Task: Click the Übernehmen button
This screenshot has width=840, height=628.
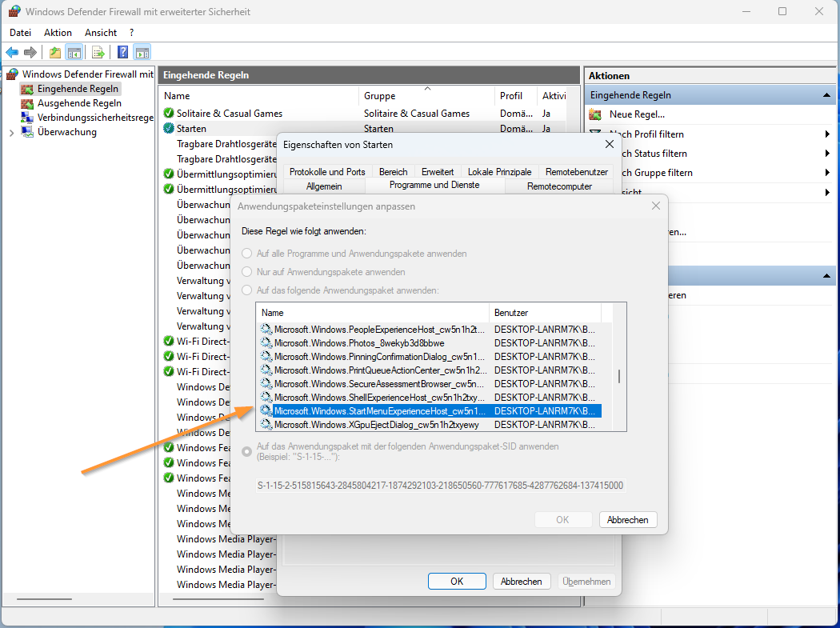Action: point(586,582)
